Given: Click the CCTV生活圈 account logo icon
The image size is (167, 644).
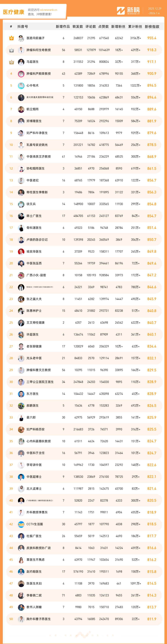Looking at the screenshot, I should click(x=21, y=524).
